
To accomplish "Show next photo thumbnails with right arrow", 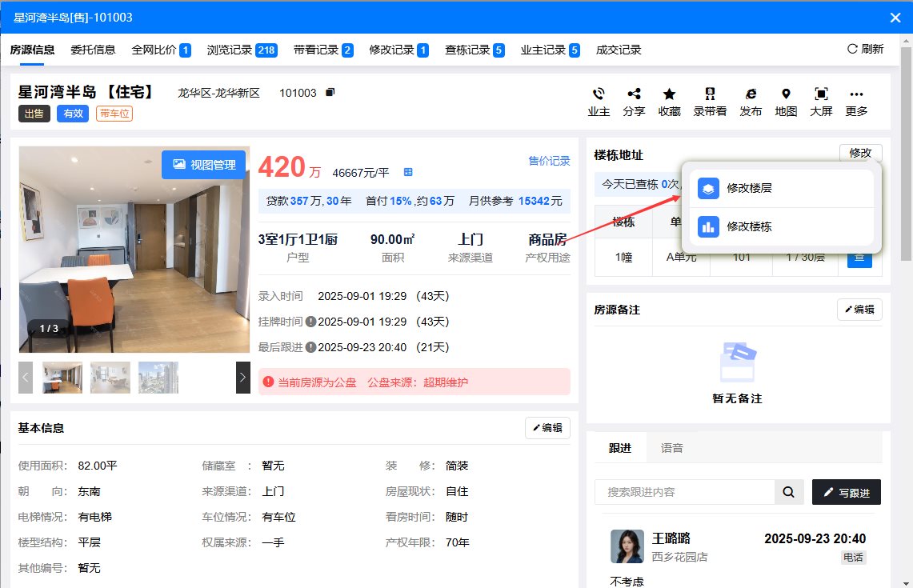I will pyautogui.click(x=243, y=378).
